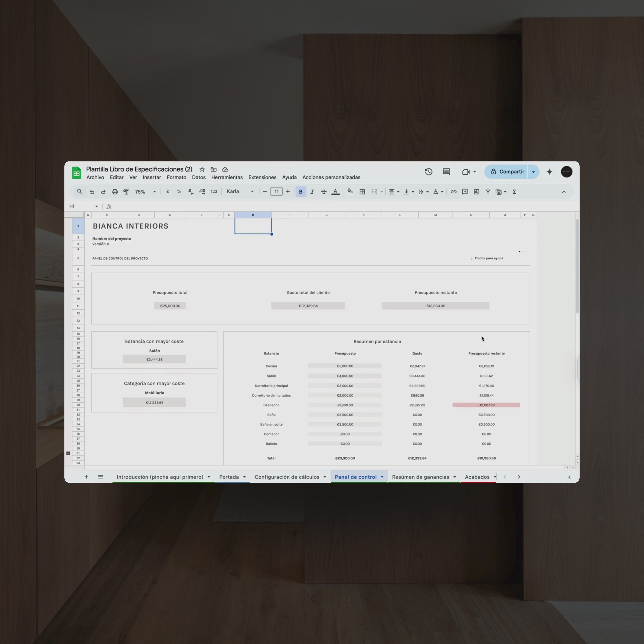Image resolution: width=644 pixels, height=644 pixels.
Task: Click the paint format icon
Action: tap(126, 192)
